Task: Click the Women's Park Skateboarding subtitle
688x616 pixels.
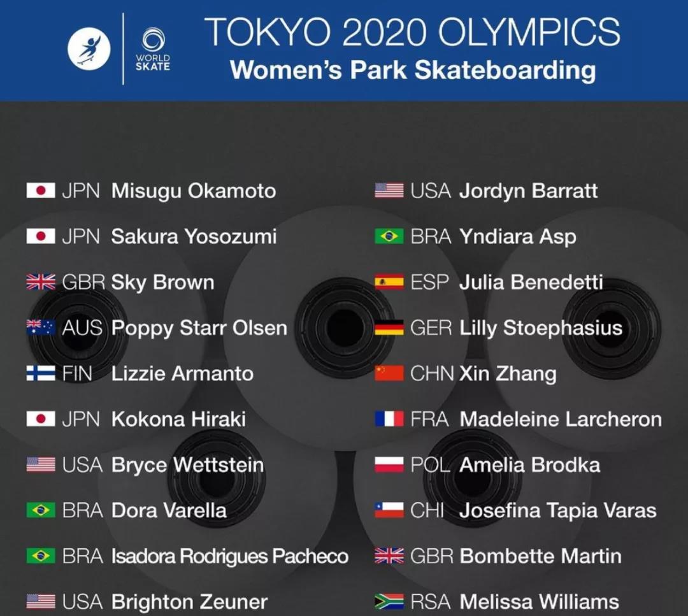Action: pos(413,70)
